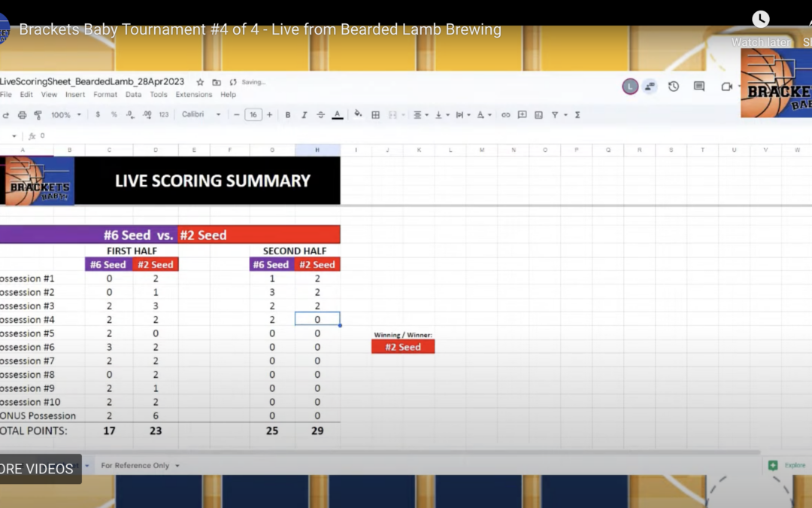Open the For Reference Only tab menu arrow
This screenshot has width=812, height=508.
177,466
